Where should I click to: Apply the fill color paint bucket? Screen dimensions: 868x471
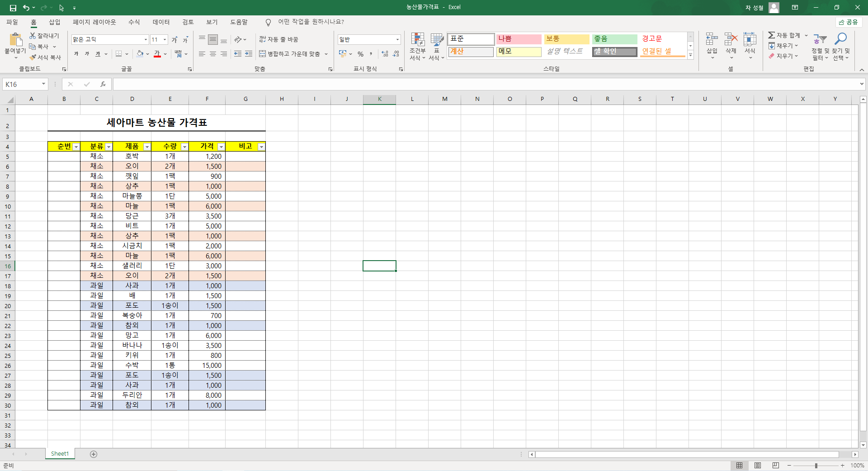tap(140, 54)
